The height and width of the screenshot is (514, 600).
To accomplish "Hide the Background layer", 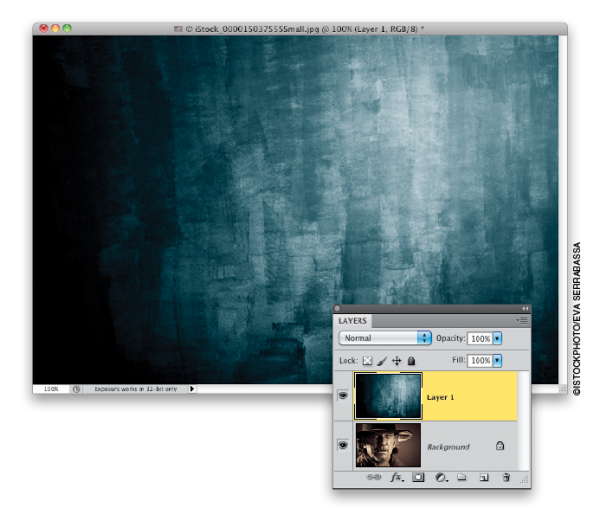I will [x=343, y=445].
